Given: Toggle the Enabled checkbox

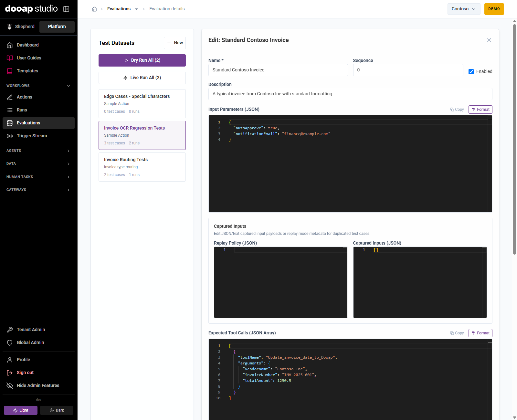Looking at the screenshot, I should coord(471,71).
